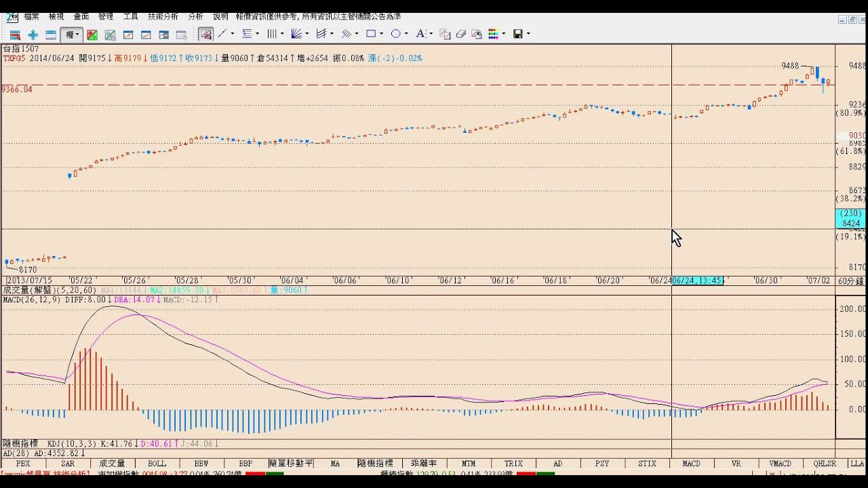Screen dimensions: 868x488
Task: Select the vertical cycle lines tool
Action: [x=271, y=34]
